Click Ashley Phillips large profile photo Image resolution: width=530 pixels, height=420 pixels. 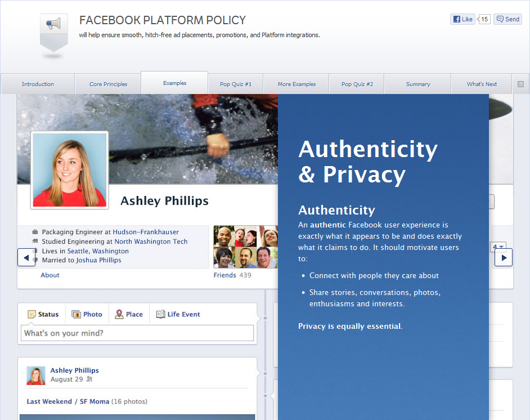(70, 170)
